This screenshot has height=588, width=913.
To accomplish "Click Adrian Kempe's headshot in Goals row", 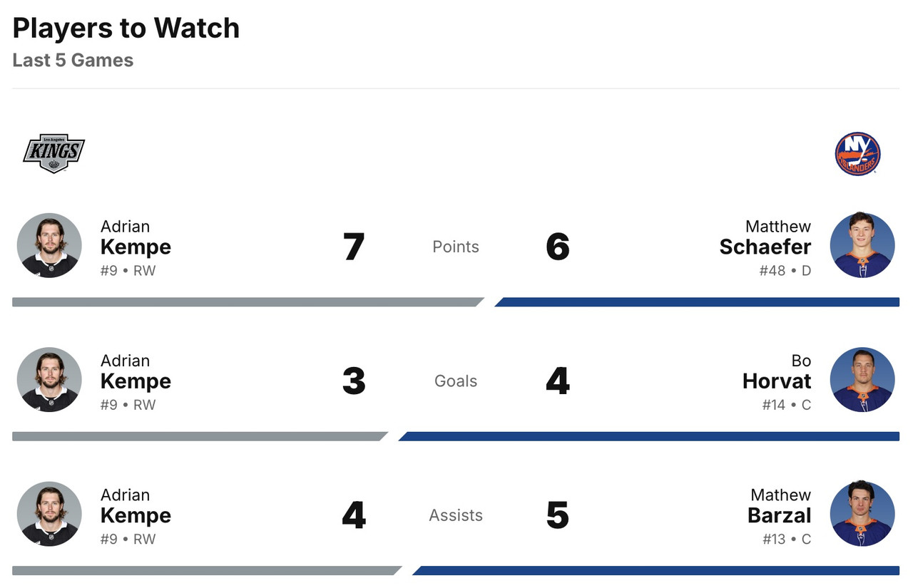I will click(49, 379).
